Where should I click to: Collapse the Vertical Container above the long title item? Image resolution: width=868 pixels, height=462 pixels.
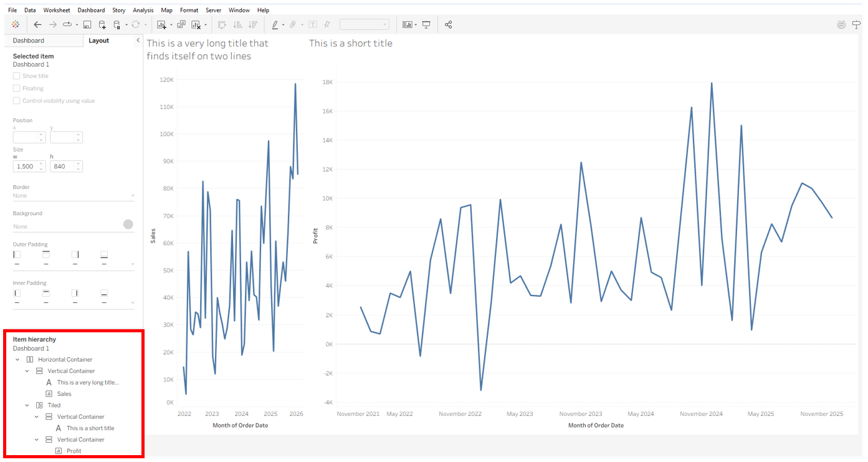[x=27, y=371]
